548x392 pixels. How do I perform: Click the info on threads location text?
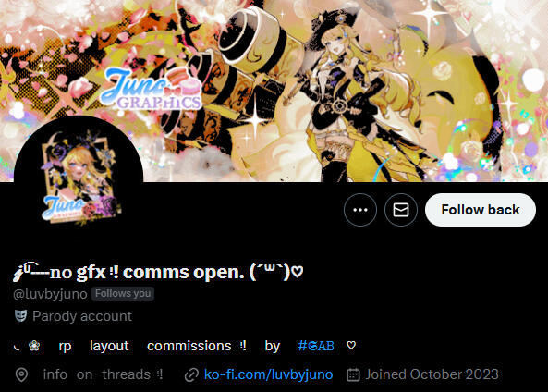click(x=103, y=374)
